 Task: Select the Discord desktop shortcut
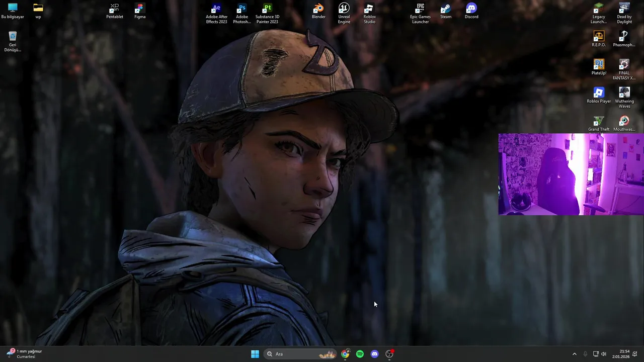[471, 11]
